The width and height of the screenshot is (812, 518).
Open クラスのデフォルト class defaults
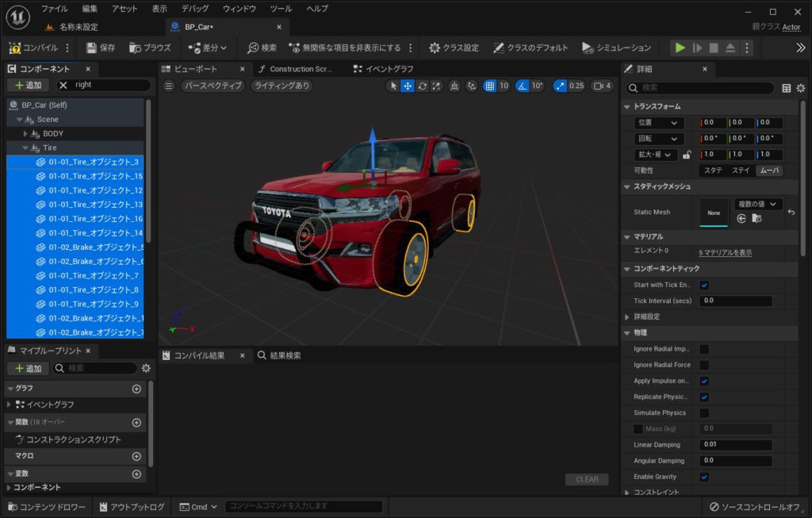[x=530, y=48]
